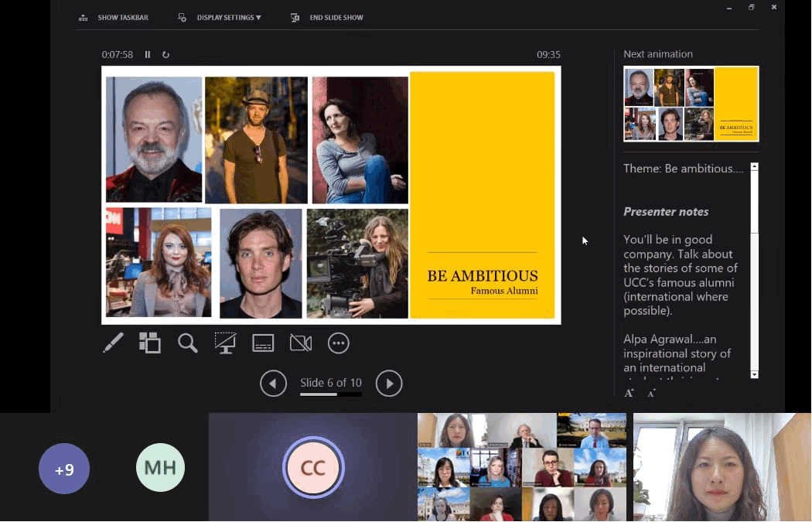Screen dimensions: 812x522
Task: Toggle the camera icon below the slide
Action: (301, 343)
